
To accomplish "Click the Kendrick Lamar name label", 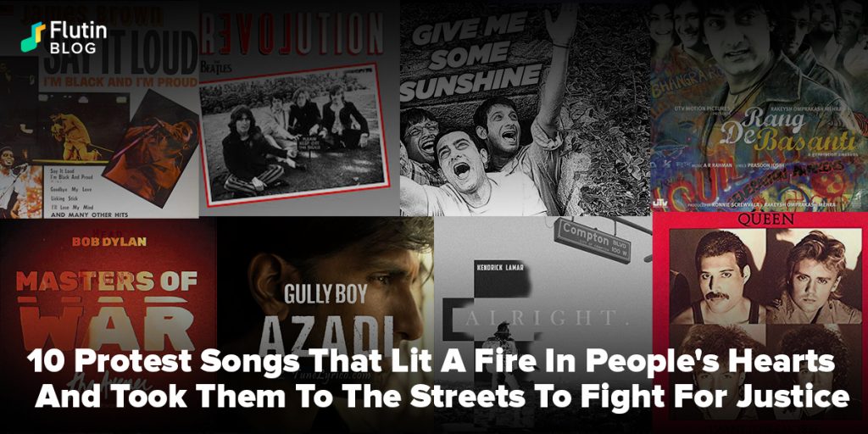I will coord(500,268).
